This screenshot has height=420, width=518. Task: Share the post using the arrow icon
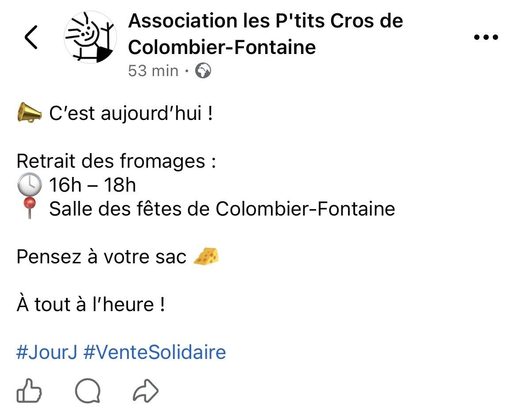[146, 391]
